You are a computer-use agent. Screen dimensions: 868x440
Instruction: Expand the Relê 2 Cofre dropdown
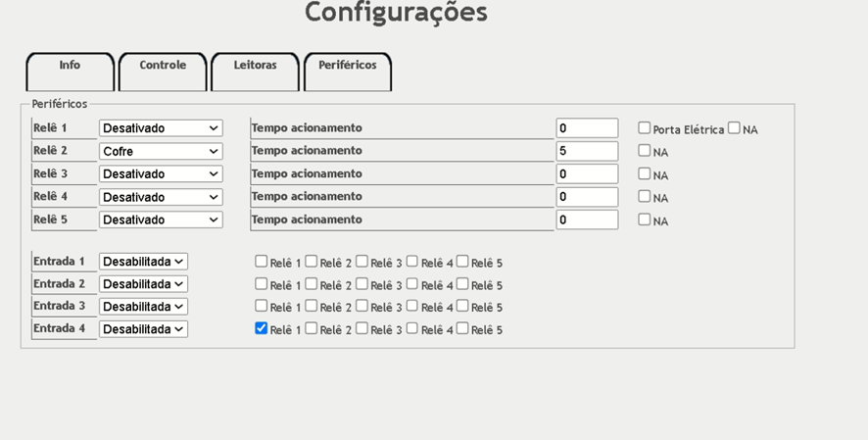pyautogui.click(x=161, y=152)
